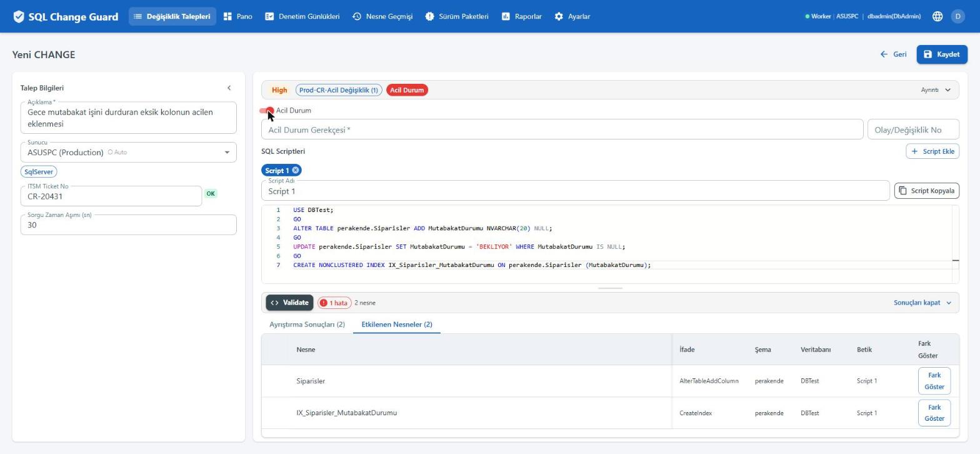Click the Betik column header
The height and width of the screenshot is (454, 980).
[864, 350]
